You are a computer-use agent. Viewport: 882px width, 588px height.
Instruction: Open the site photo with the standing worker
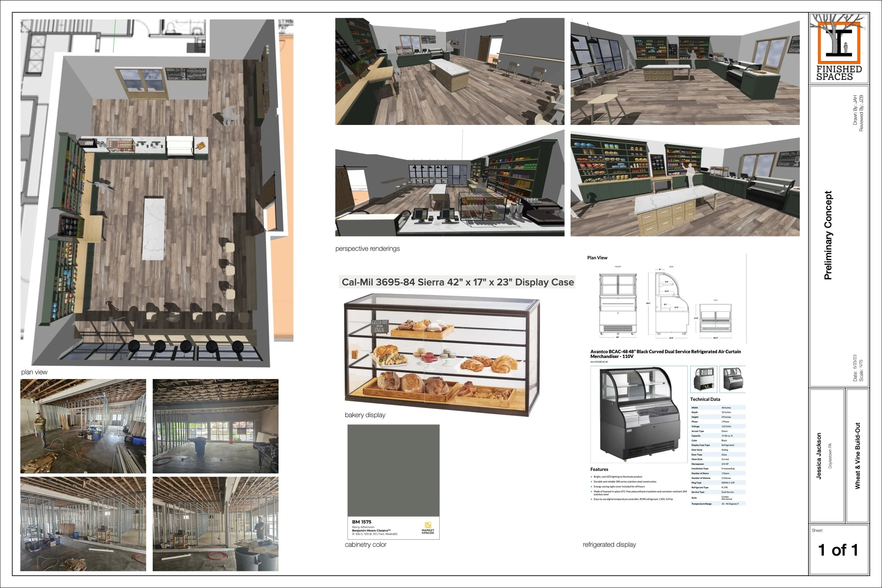pos(83,426)
